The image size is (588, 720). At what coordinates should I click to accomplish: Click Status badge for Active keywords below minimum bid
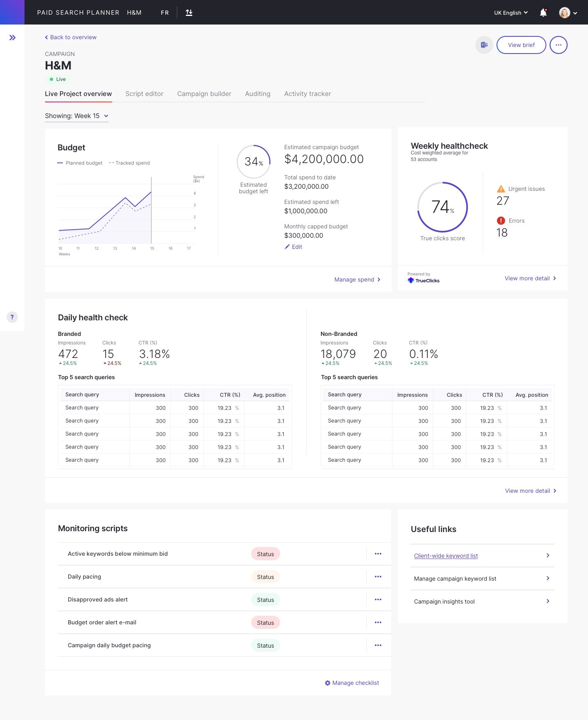point(265,554)
